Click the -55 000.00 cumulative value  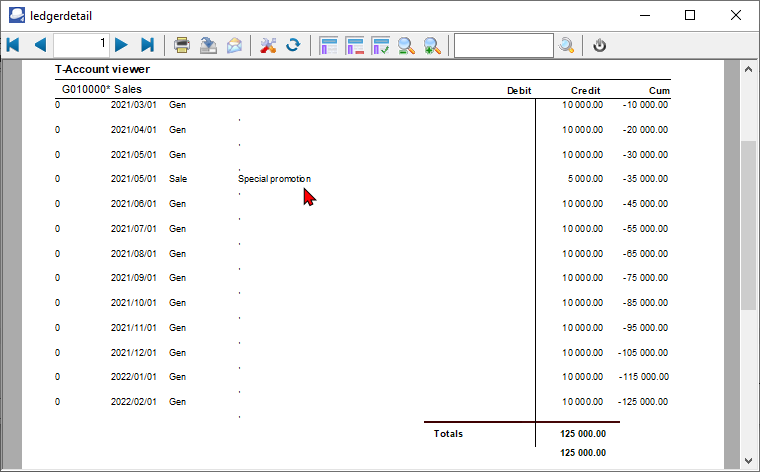click(x=646, y=229)
